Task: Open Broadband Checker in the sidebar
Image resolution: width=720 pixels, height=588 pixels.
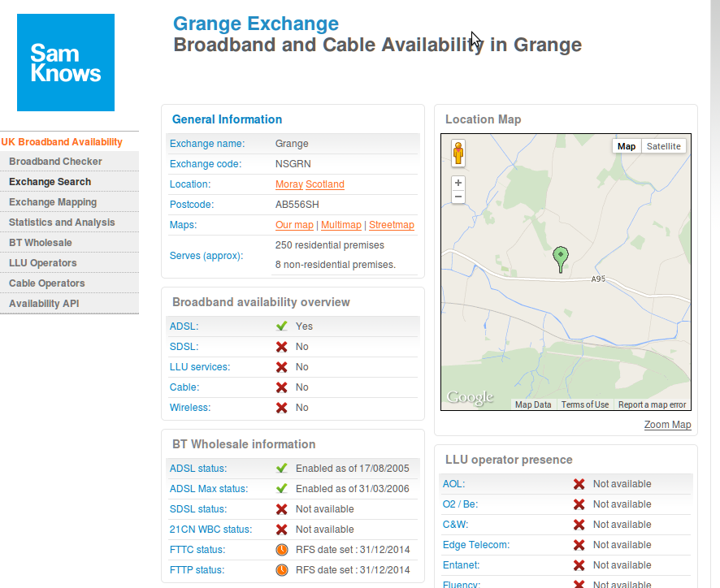Action: [55, 162]
